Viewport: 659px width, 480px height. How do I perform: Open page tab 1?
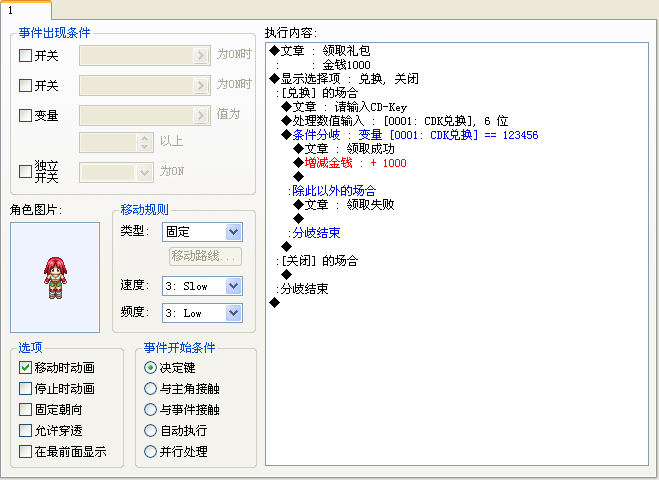pyautogui.click(x=25, y=10)
